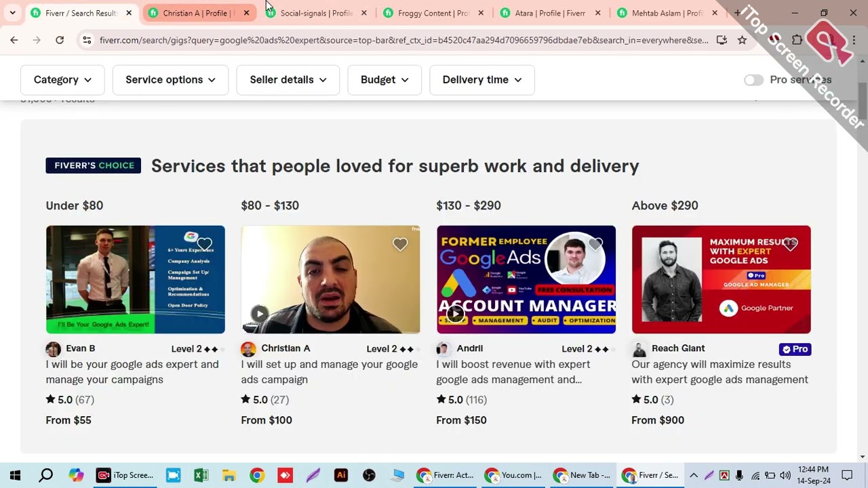Open the notifications center icon

click(847, 475)
